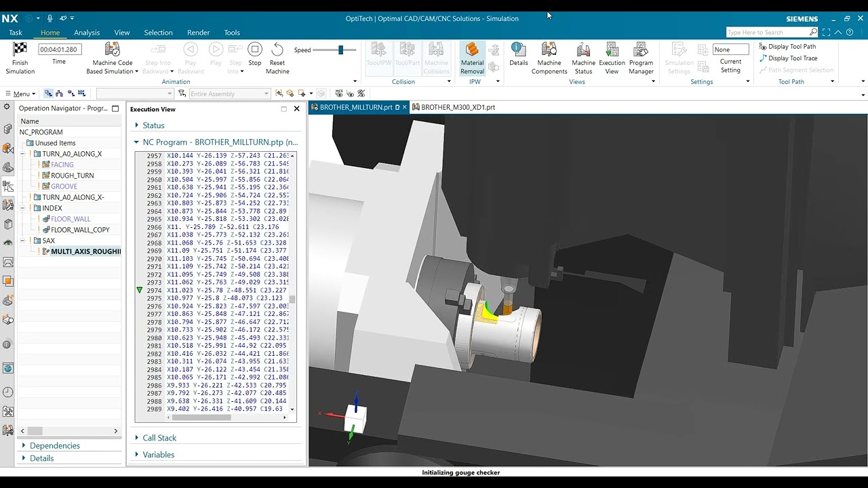Screen dimensions: 868x488
Task: Open the Program Manager
Action: click(x=641, y=58)
